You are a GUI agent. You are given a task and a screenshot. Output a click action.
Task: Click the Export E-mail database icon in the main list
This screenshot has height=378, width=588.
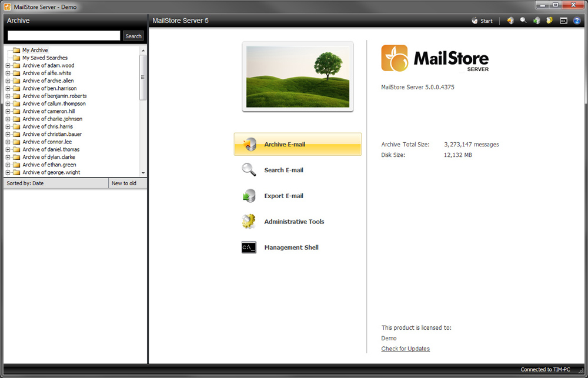[x=249, y=196]
